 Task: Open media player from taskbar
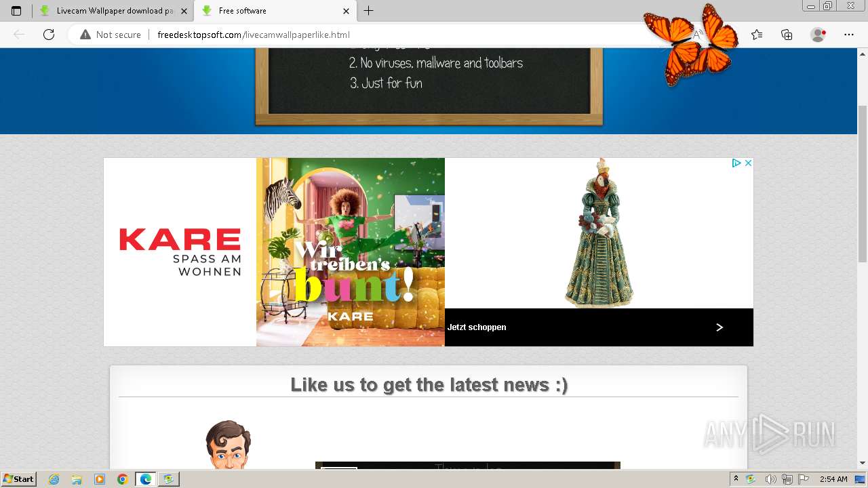pos(100,479)
